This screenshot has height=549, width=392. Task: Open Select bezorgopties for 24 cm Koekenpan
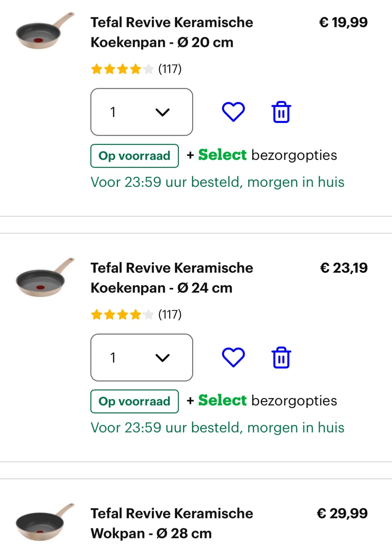coord(262,401)
